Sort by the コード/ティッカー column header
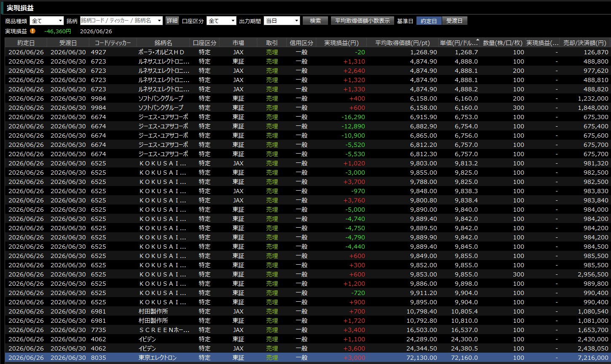Image resolution: width=611 pixels, height=364 pixels. pos(113,43)
